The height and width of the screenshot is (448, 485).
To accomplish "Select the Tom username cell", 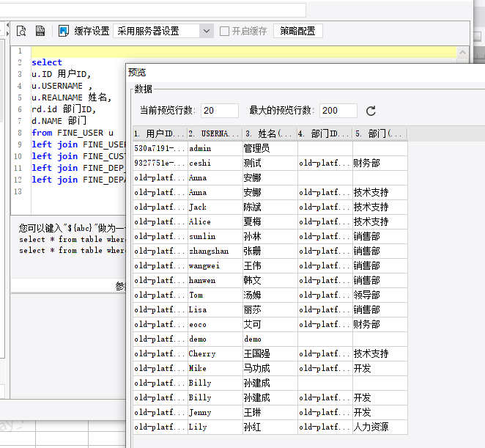I will click(x=215, y=295).
